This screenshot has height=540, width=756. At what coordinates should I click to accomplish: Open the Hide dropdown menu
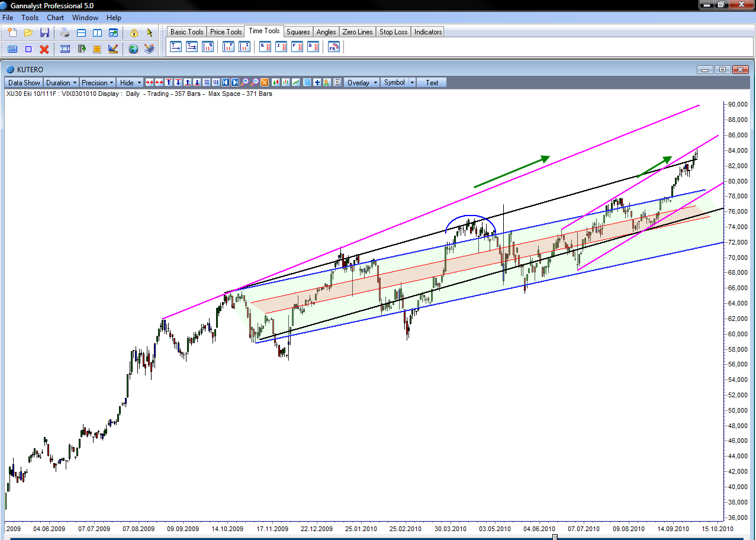click(x=130, y=83)
